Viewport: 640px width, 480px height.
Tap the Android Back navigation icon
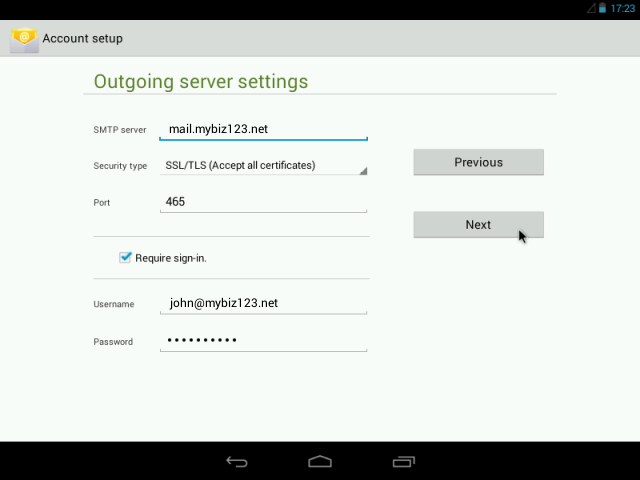237,462
